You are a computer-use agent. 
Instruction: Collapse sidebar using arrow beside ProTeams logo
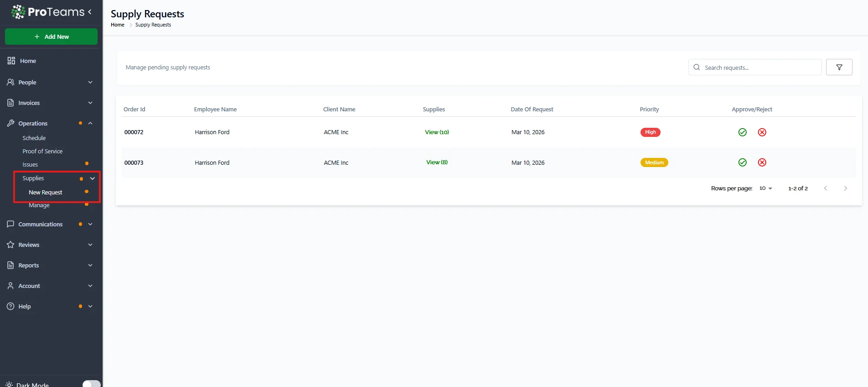coord(90,12)
